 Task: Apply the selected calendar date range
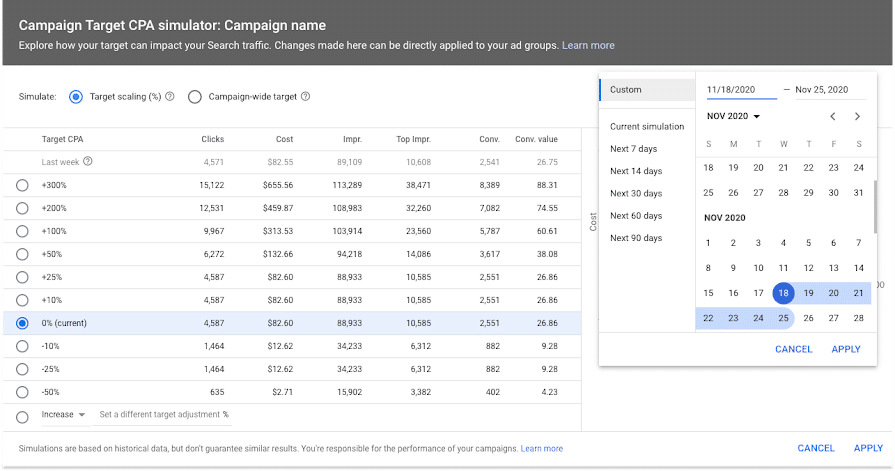point(846,349)
